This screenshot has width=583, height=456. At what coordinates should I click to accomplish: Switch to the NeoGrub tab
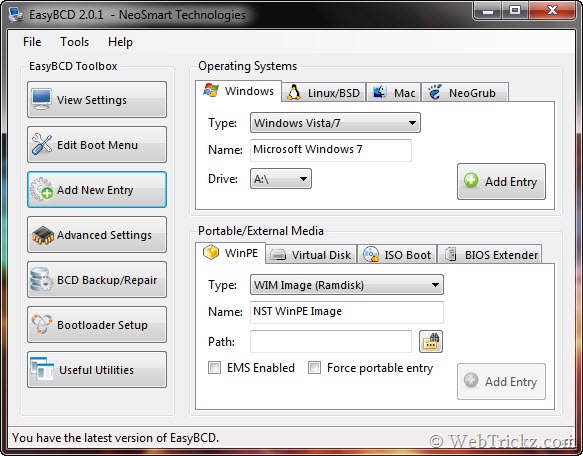(x=465, y=93)
